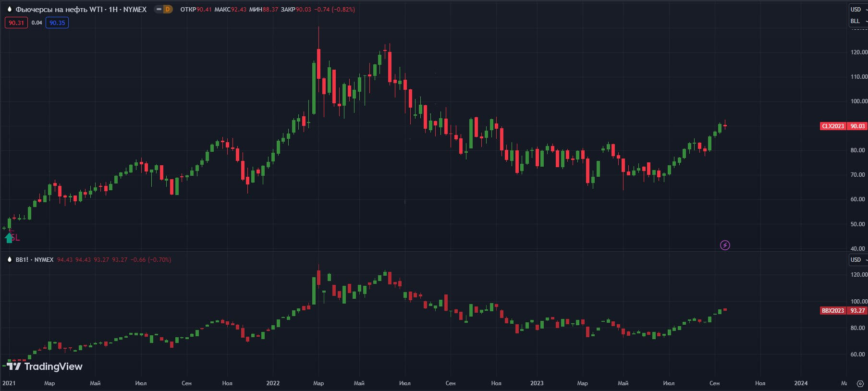Open USD currency dropdown of main chart
This screenshot has width=868, height=391.
pyautogui.click(x=858, y=9)
